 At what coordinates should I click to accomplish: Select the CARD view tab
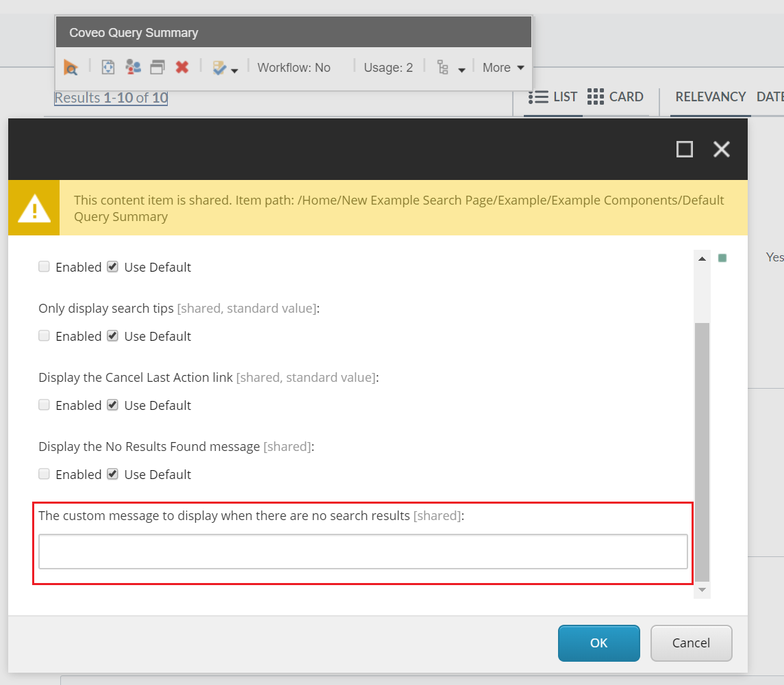[x=616, y=96]
